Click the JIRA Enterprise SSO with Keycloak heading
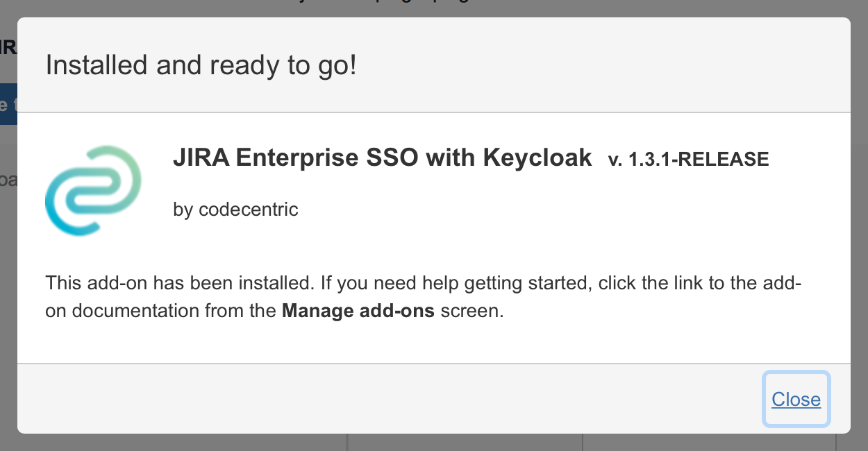This screenshot has width=868, height=451. (x=383, y=157)
